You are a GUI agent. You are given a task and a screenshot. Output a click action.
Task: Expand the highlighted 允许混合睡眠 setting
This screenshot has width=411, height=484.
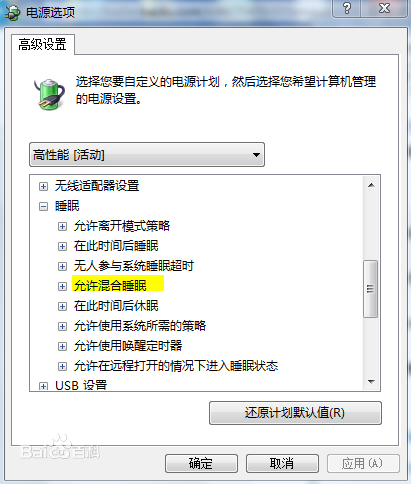(62, 286)
